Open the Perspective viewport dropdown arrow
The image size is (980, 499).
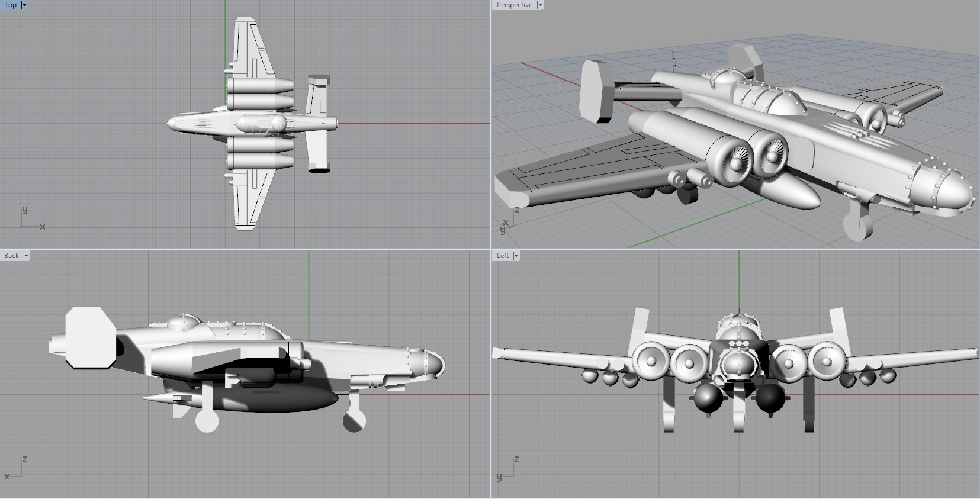click(x=539, y=5)
